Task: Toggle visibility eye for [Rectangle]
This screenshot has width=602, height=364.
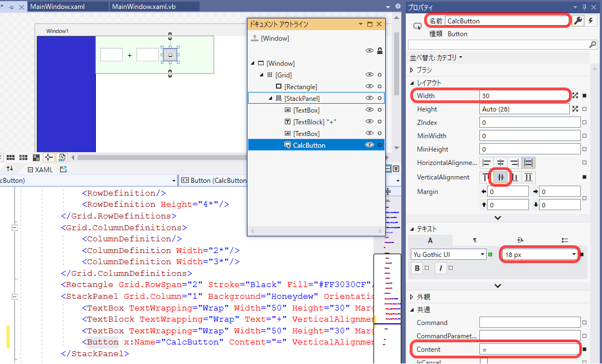Action: coord(370,86)
